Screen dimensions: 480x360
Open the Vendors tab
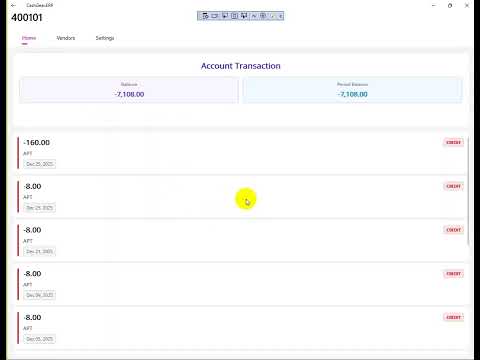66,38
